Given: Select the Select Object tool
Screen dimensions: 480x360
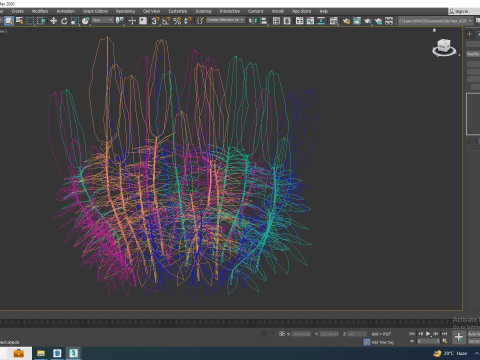Looking at the screenshot, I should pos(9,21).
